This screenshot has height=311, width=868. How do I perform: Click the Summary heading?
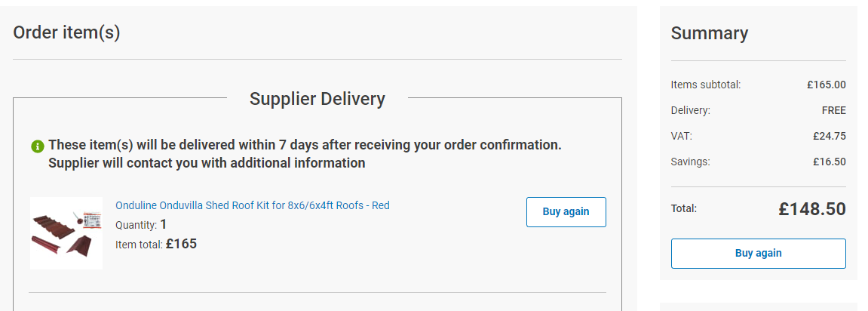[x=709, y=33]
